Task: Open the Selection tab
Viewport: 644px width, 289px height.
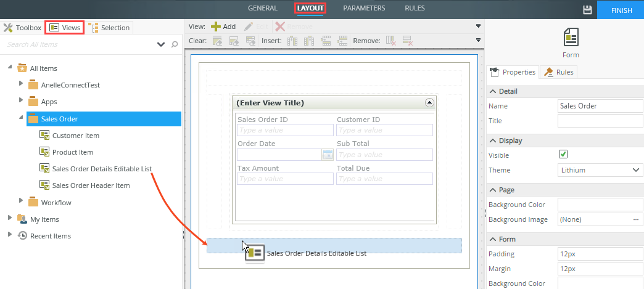Action: pos(109,28)
